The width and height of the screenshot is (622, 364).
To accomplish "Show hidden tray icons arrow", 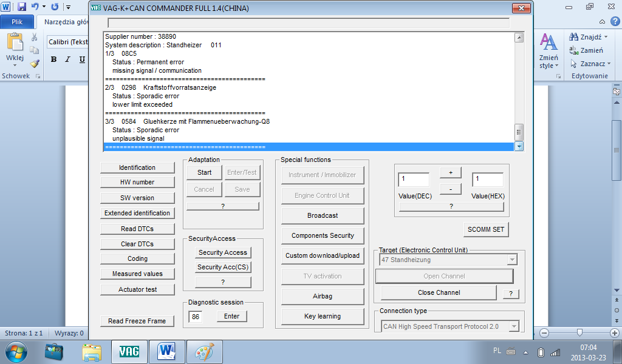I will click(525, 352).
